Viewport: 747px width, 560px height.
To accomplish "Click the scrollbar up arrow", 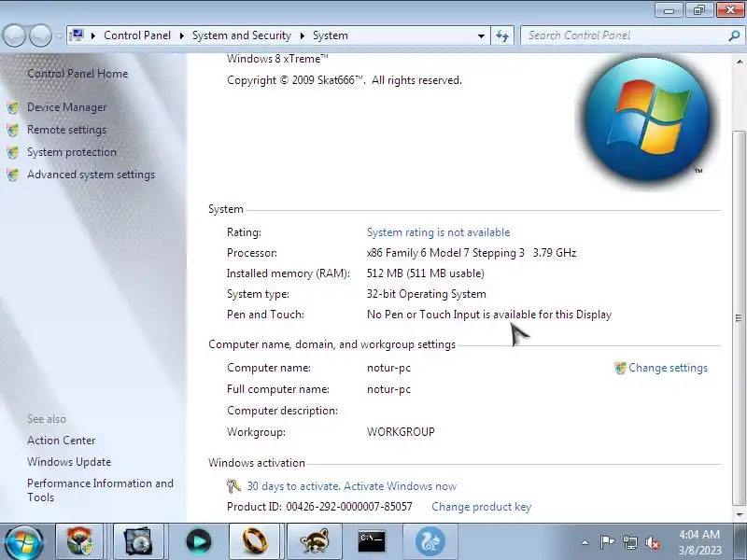I will coord(740,62).
